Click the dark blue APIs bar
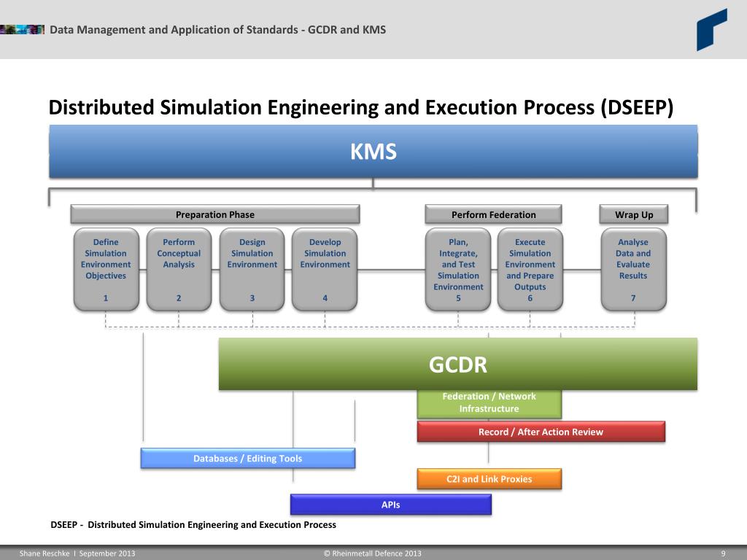The width and height of the screenshot is (747, 560). click(391, 505)
